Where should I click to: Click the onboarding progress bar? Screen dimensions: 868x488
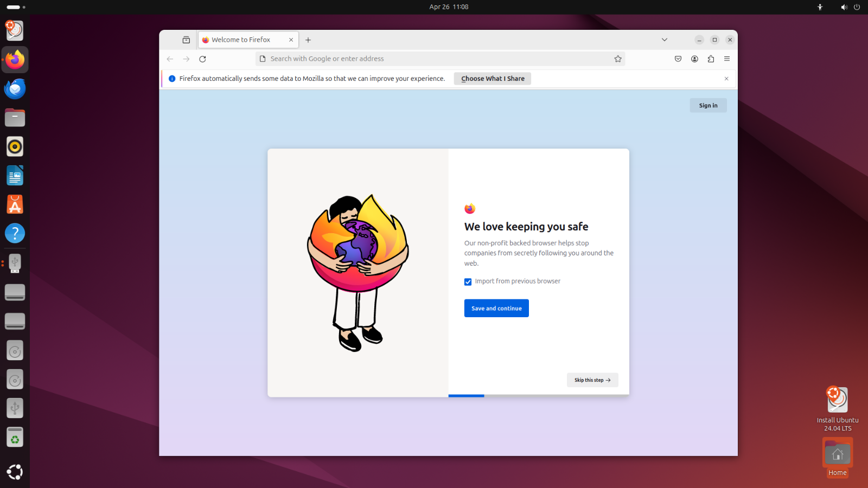pyautogui.click(x=539, y=396)
